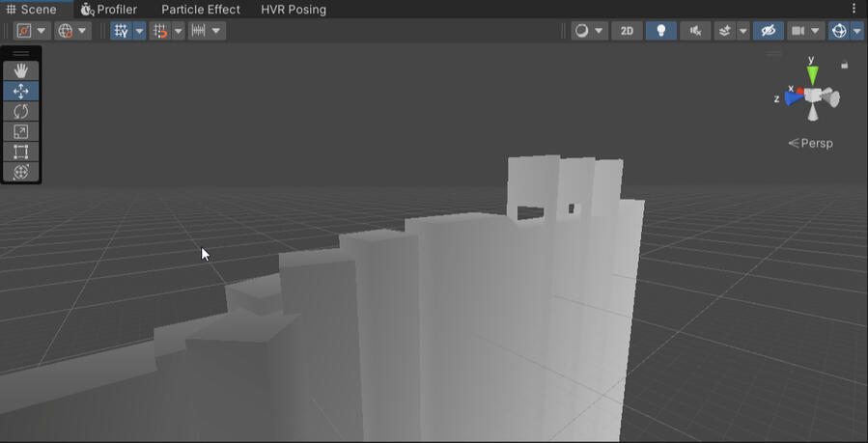The width and height of the screenshot is (868, 443).
Task: Toggle grid visibility button
Action: pyautogui.click(x=121, y=31)
